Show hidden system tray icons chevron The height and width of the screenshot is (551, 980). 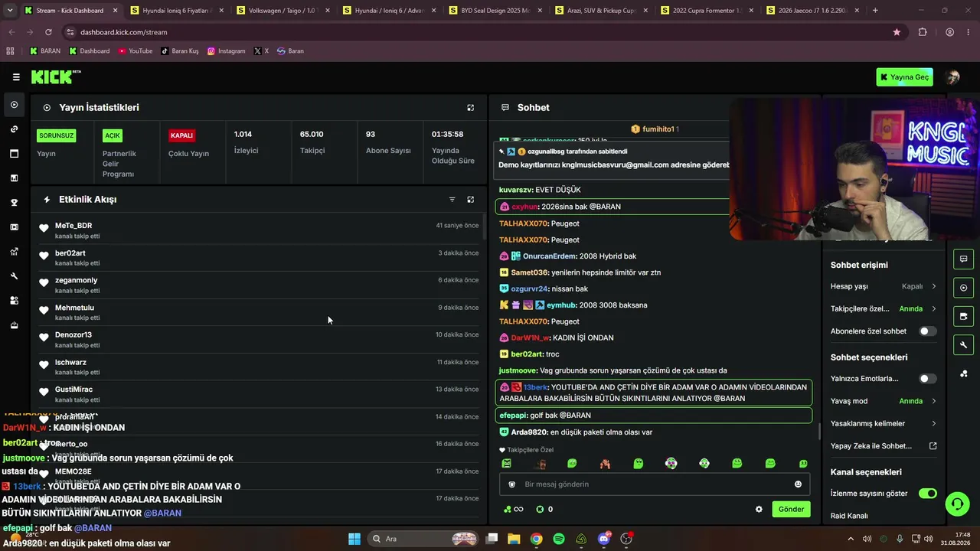pyautogui.click(x=850, y=539)
